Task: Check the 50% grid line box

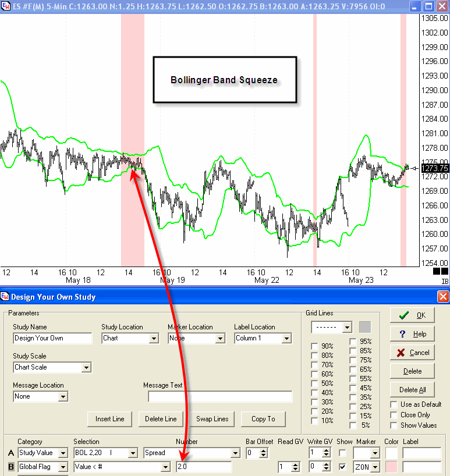Action: pyautogui.click(x=315, y=384)
